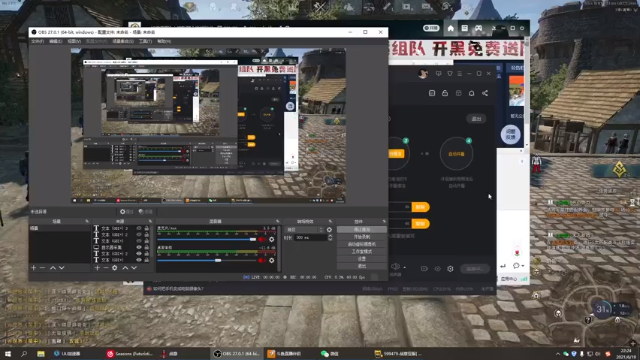This screenshot has width=640, height=360.
Task: Click the 麦克风/Aux volume slider
Action: pos(207,239)
